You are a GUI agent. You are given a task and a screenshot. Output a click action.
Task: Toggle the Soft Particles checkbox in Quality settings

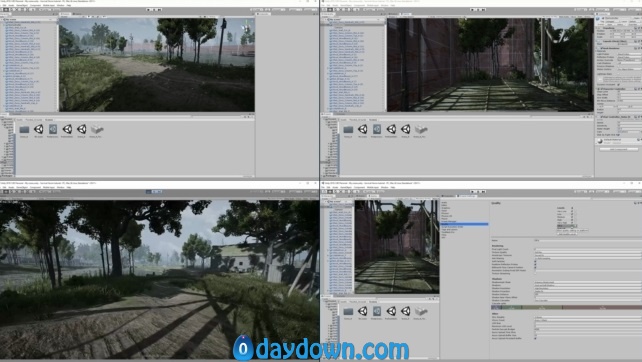[536, 261]
